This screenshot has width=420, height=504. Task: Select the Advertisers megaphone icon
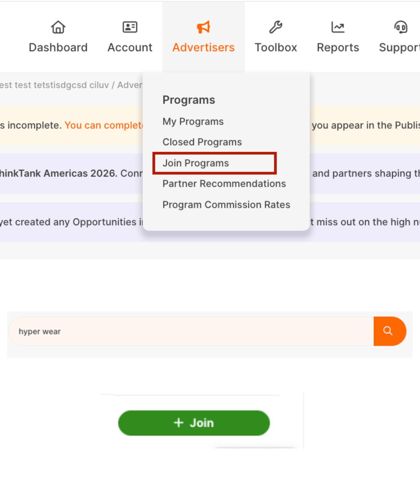click(203, 27)
